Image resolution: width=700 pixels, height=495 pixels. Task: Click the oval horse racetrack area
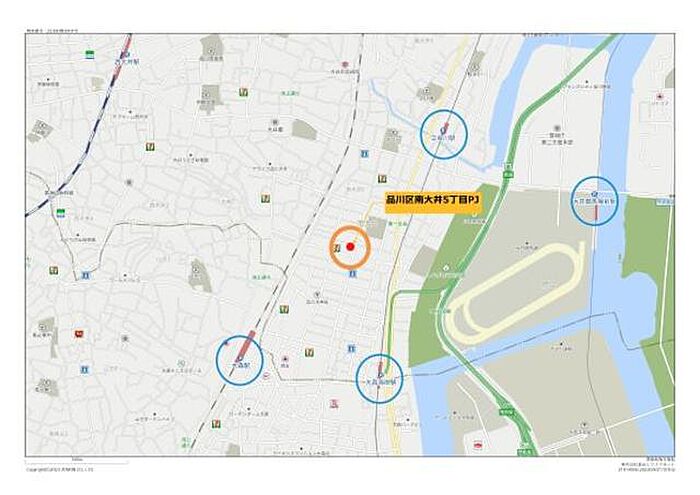point(515,292)
